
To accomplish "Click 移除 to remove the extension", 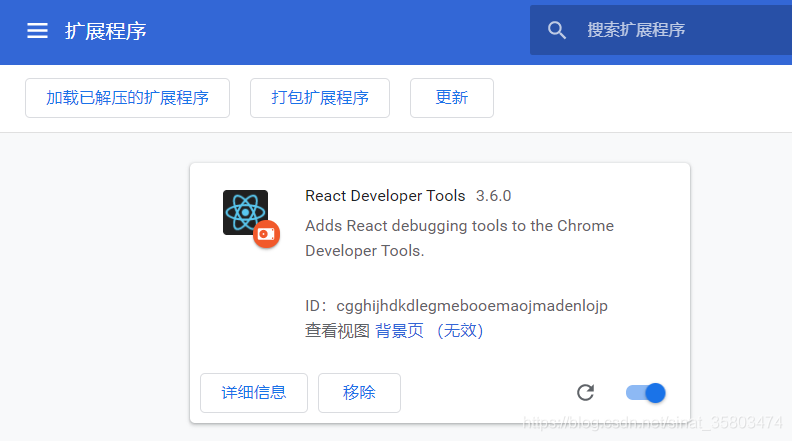I will 359,393.
